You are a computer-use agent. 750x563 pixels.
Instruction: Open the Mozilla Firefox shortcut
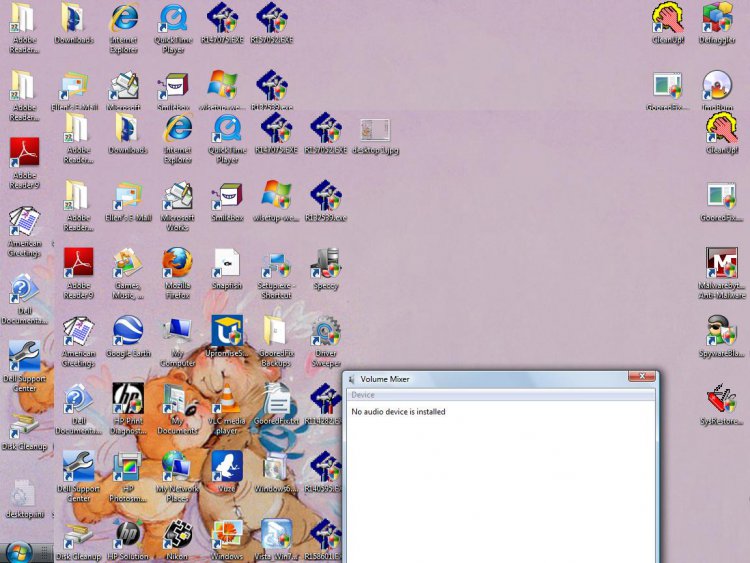(x=177, y=273)
